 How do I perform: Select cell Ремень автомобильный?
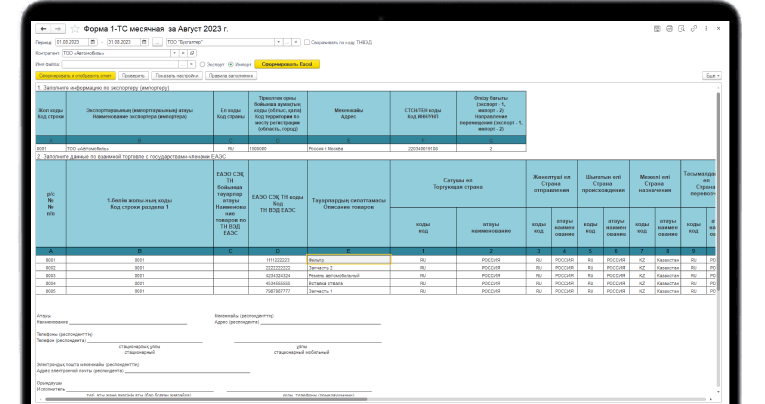click(348, 276)
